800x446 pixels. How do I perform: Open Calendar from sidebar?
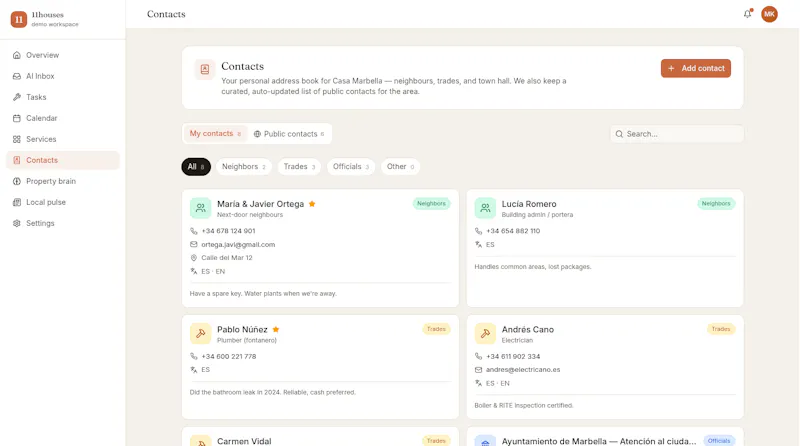(63, 118)
